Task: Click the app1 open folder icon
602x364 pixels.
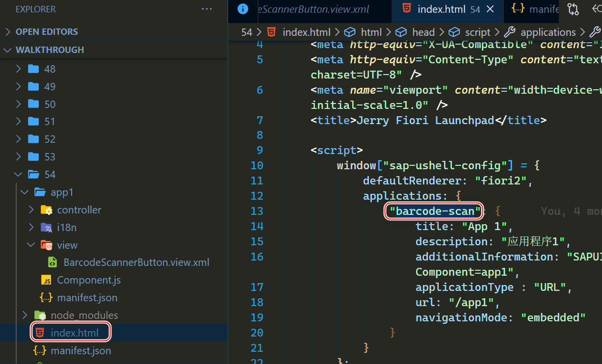Action: point(40,192)
